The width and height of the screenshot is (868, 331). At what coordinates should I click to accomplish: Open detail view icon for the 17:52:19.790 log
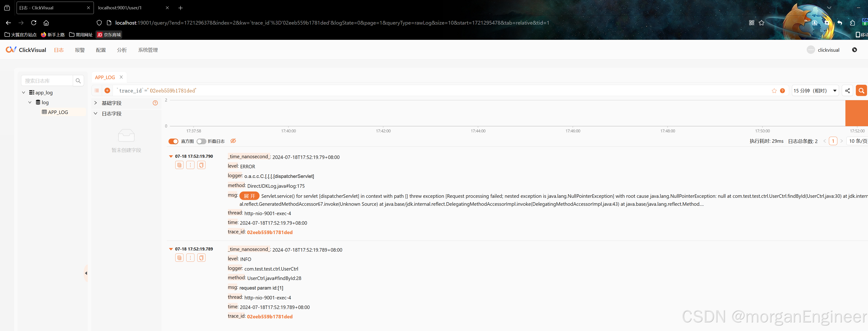click(x=179, y=165)
